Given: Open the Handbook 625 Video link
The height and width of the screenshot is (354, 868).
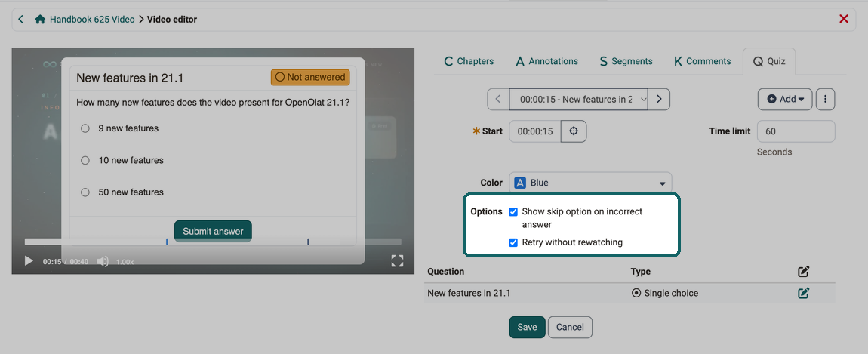Looking at the screenshot, I should tap(92, 20).
